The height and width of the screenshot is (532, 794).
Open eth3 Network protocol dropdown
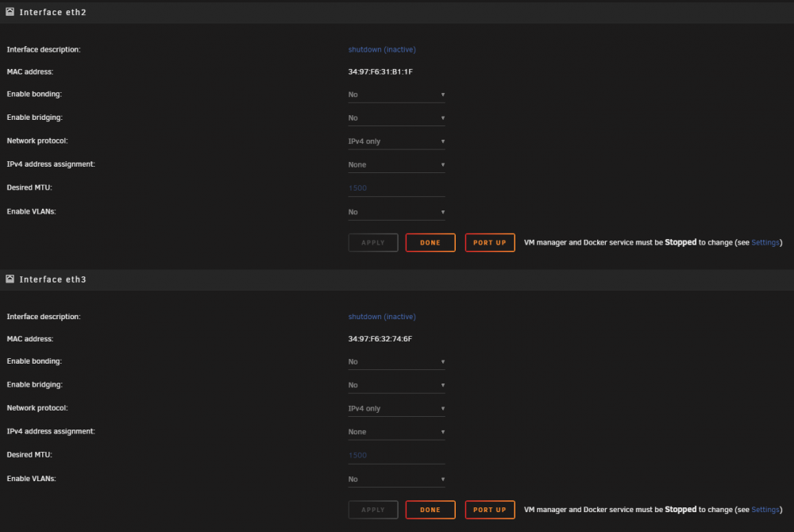point(396,408)
